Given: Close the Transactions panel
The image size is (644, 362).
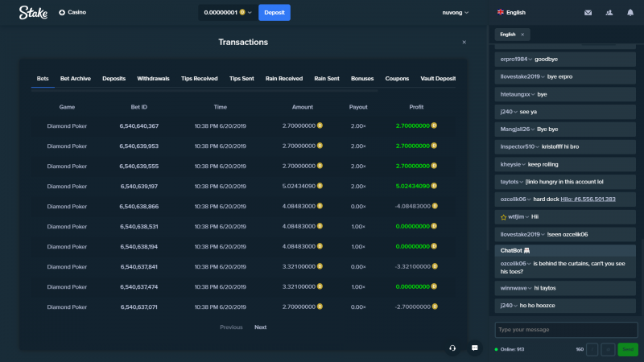Looking at the screenshot, I should (x=464, y=43).
